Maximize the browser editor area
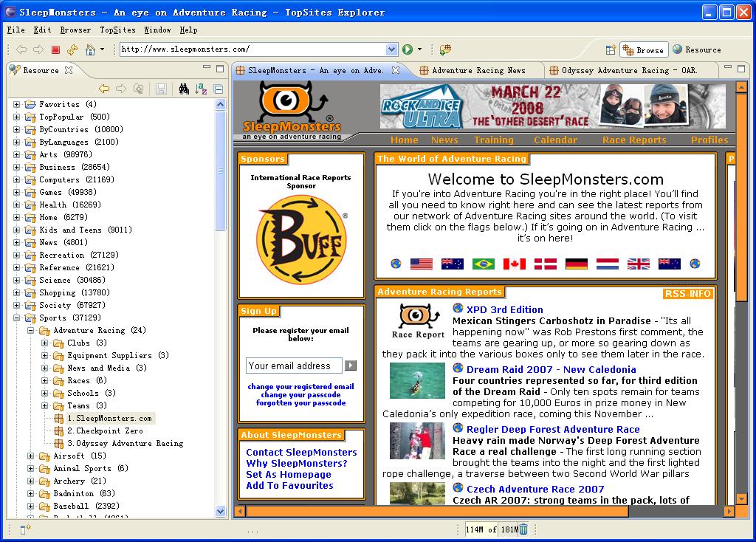 pyautogui.click(x=741, y=69)
